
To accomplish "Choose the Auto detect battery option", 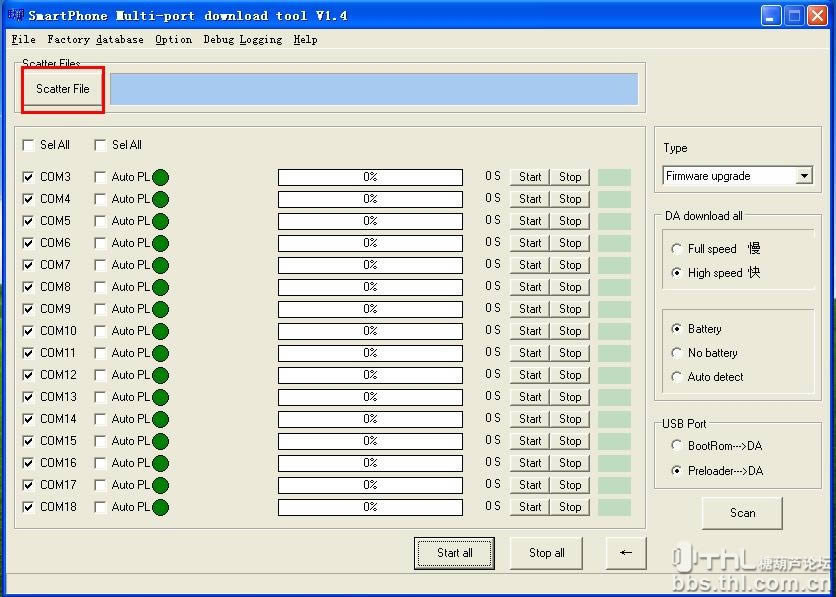I will pos(678,377).
